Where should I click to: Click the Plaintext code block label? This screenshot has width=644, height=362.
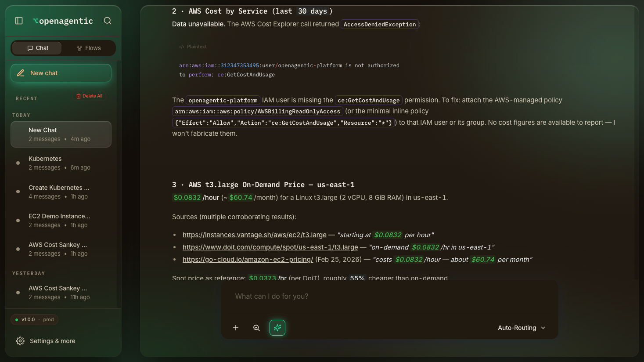[x=193, y=47]
